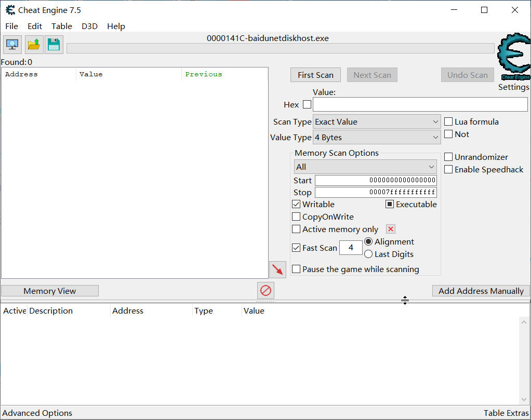Enable the Lua formula checkbox
Screen dimensions: 531x420
click(x=448, y=121)
